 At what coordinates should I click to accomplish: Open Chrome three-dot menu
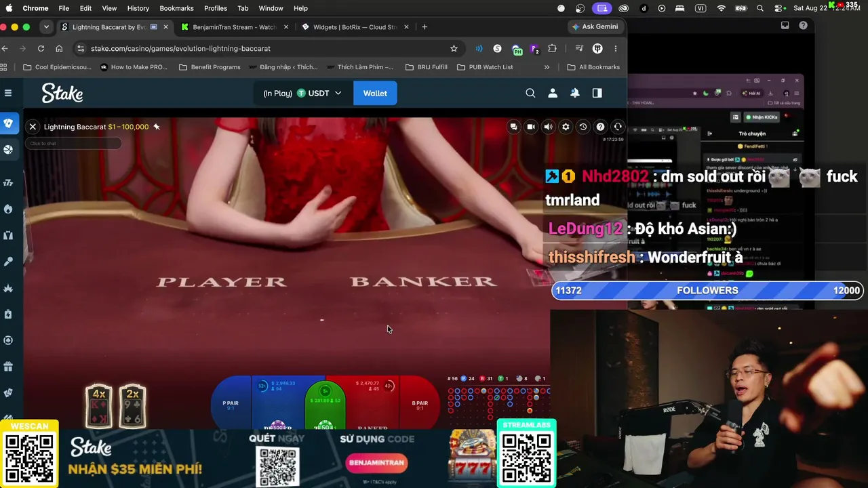616,49
